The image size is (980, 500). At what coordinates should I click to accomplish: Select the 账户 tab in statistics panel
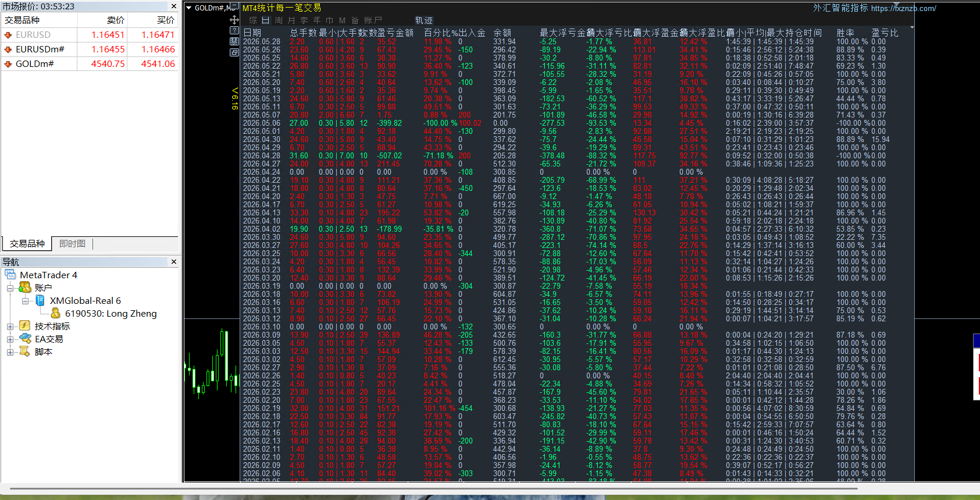(373, 20)
